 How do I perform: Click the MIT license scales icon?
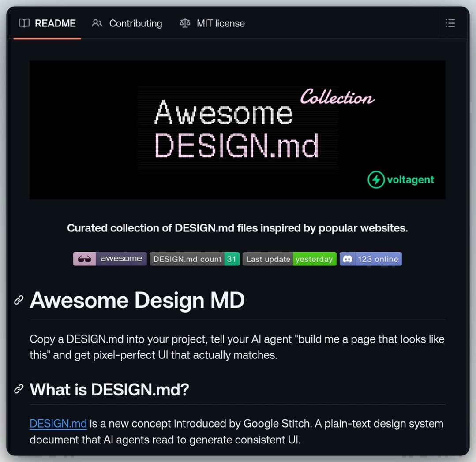pos(185,23)
